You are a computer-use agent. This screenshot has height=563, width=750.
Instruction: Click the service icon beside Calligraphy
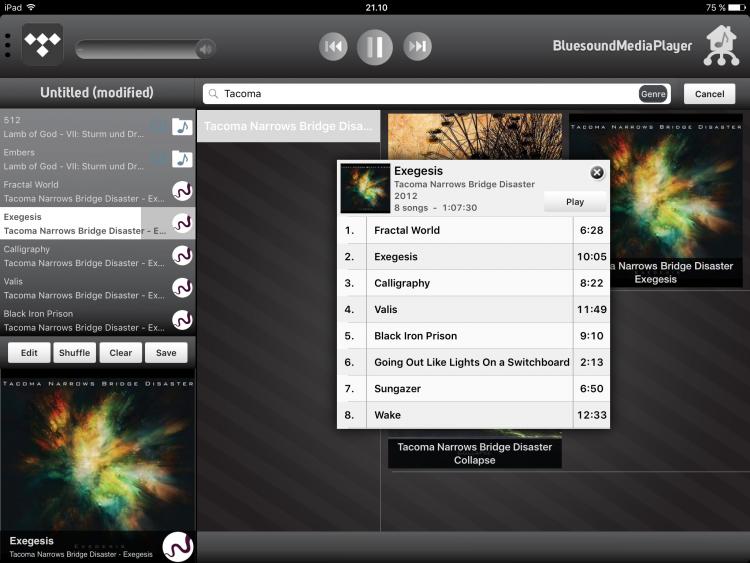click(182, 255)
